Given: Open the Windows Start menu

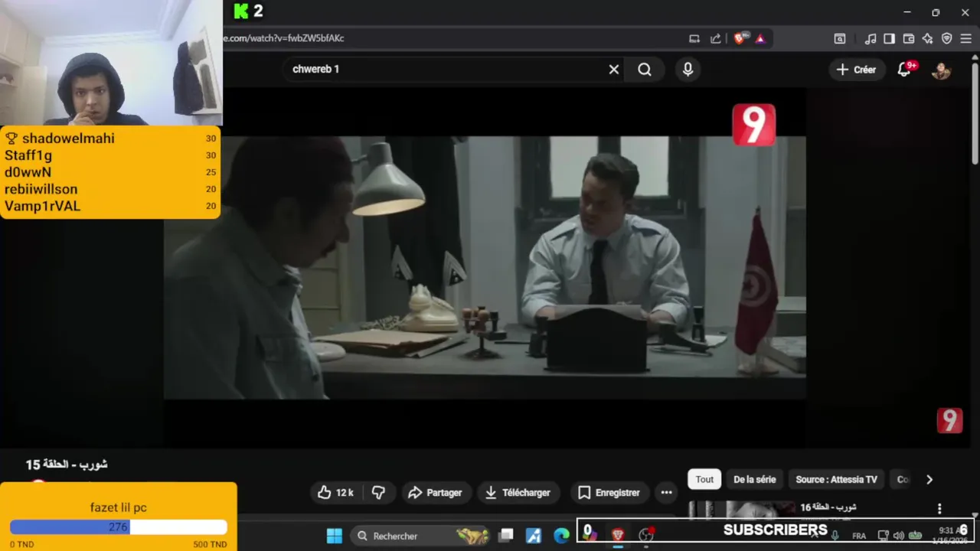Looking at the screenshot, I should (x=335, y=536).
